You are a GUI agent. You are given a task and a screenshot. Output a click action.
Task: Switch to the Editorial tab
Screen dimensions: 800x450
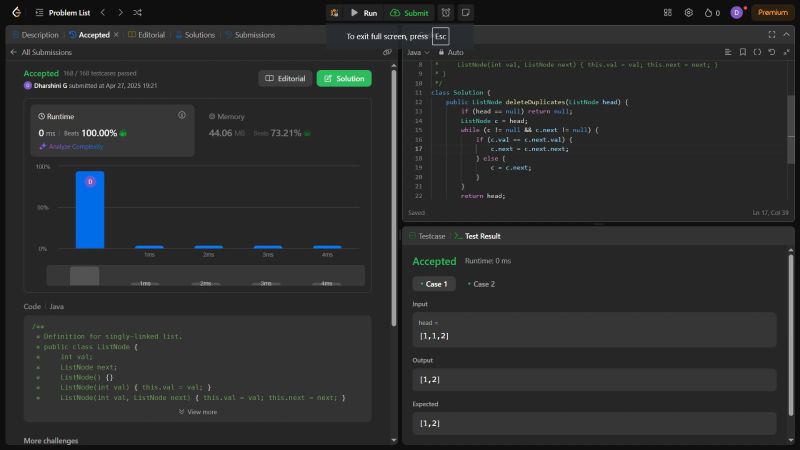146,35
